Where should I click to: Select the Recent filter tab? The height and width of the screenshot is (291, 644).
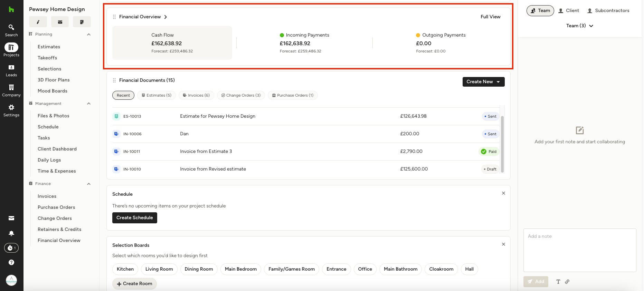pos(123,95)
